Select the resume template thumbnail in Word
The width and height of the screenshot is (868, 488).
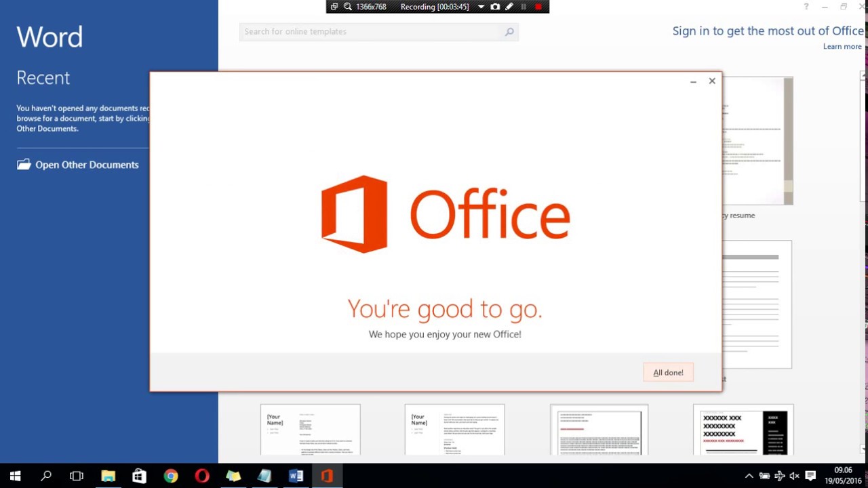757,141
